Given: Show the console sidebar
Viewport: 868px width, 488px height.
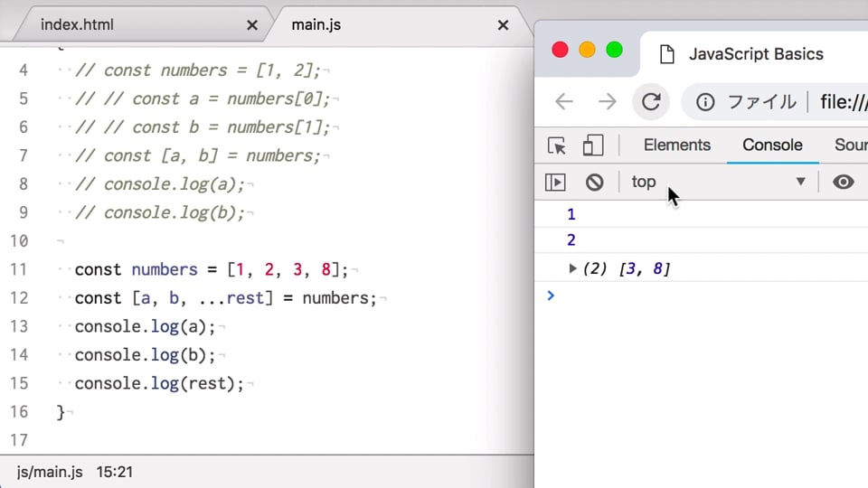Looking at the screenshot, I should point(555,182).
